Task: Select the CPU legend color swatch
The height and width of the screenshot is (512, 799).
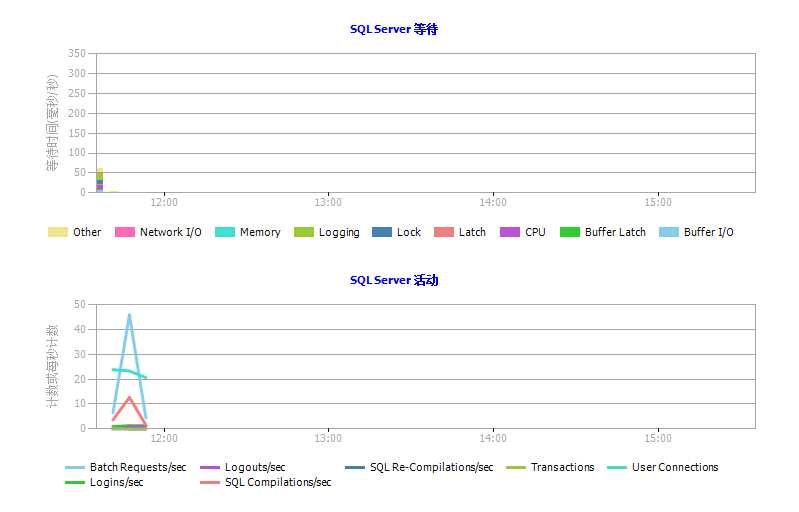Action: pyautogui.click(x=510, y=232)
